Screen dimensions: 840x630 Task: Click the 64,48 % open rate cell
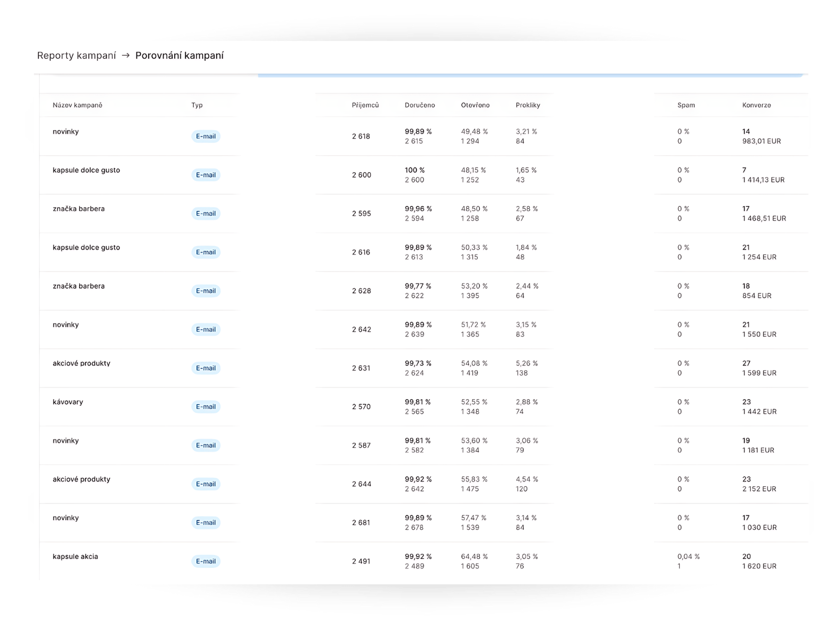[x=474, y=556]
